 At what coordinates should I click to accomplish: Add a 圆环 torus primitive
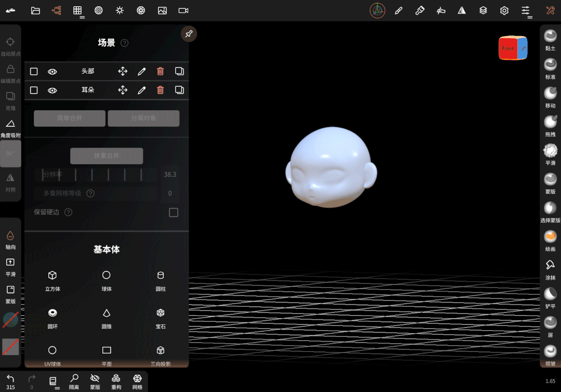click(53, 319)
